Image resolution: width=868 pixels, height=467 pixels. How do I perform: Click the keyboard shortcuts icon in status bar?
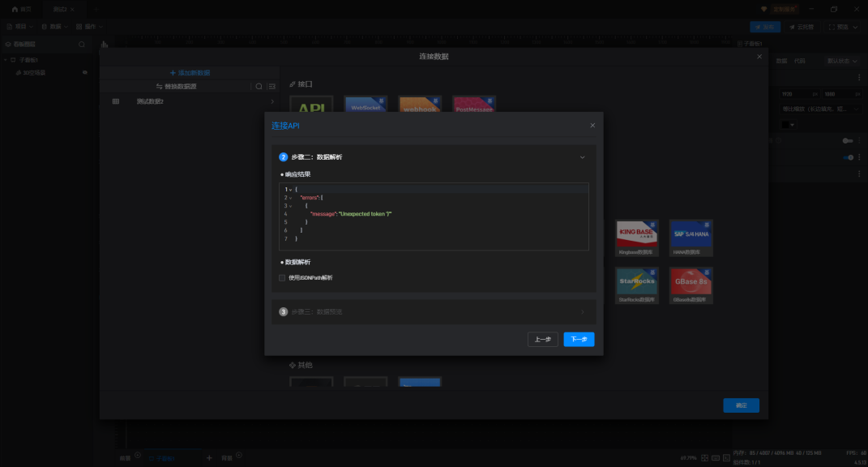(x=716, y=458)
